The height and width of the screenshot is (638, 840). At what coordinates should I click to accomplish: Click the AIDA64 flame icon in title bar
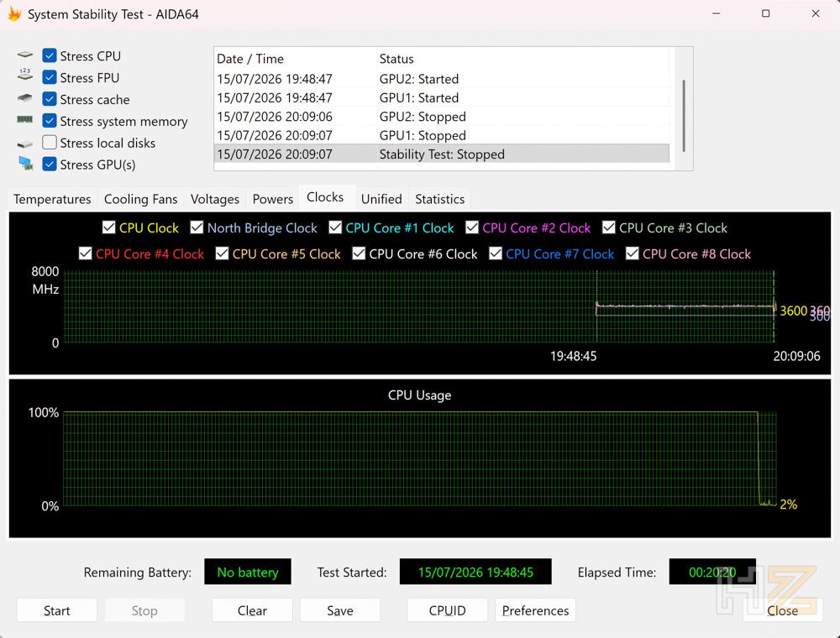(14, 14)
